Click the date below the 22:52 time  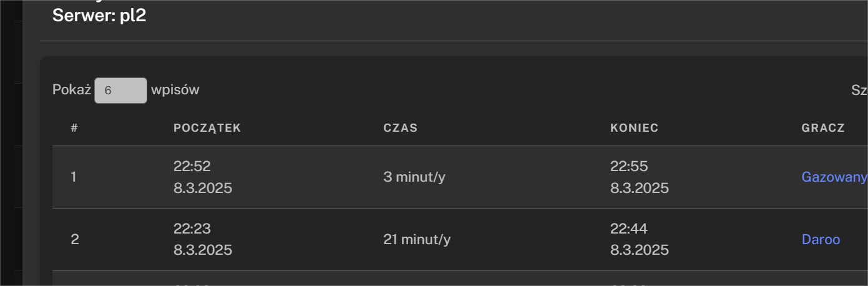[x=203, y=188]
